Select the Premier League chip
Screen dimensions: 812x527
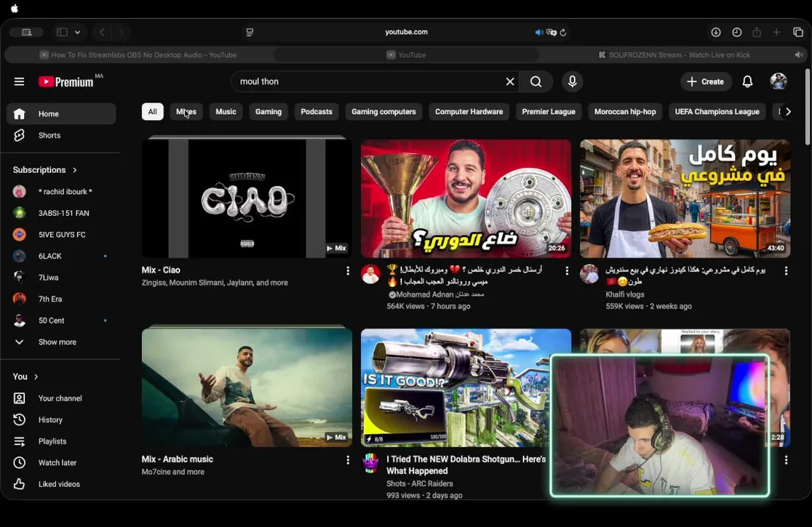coord(548,112)
